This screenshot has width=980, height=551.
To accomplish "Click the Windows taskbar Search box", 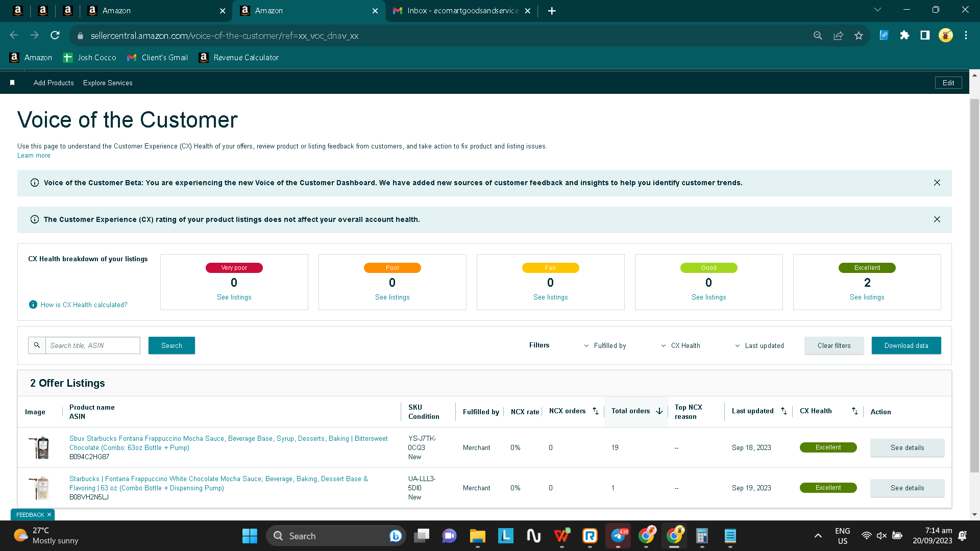I will click(x=336, y=536).
